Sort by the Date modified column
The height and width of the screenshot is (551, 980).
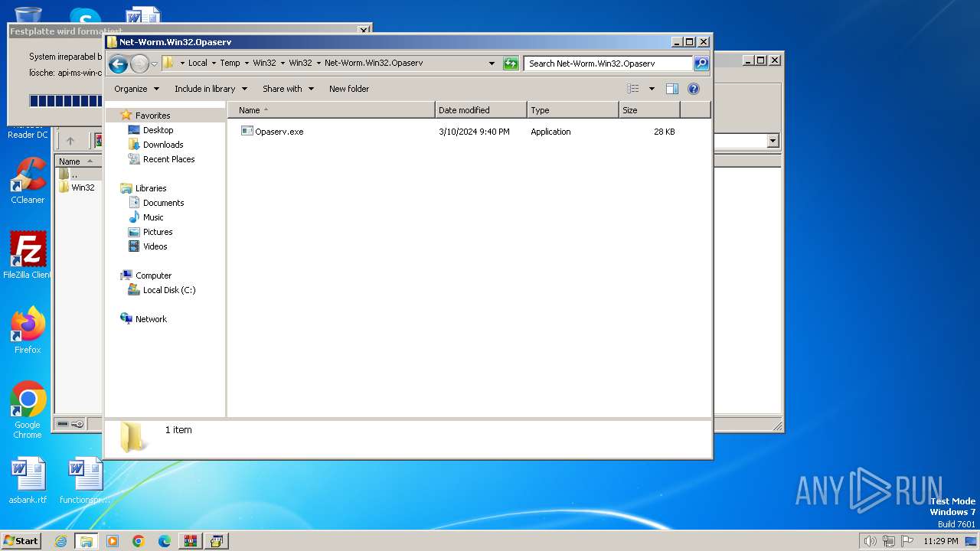481,110
